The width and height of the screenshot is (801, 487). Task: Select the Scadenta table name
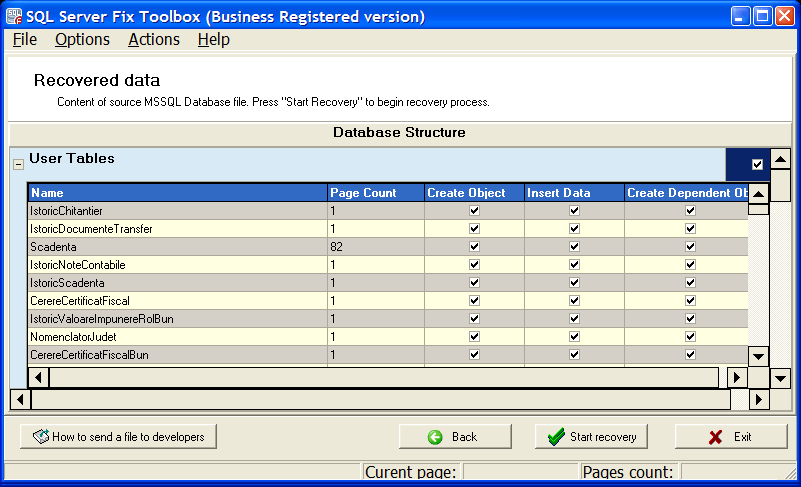53,247
